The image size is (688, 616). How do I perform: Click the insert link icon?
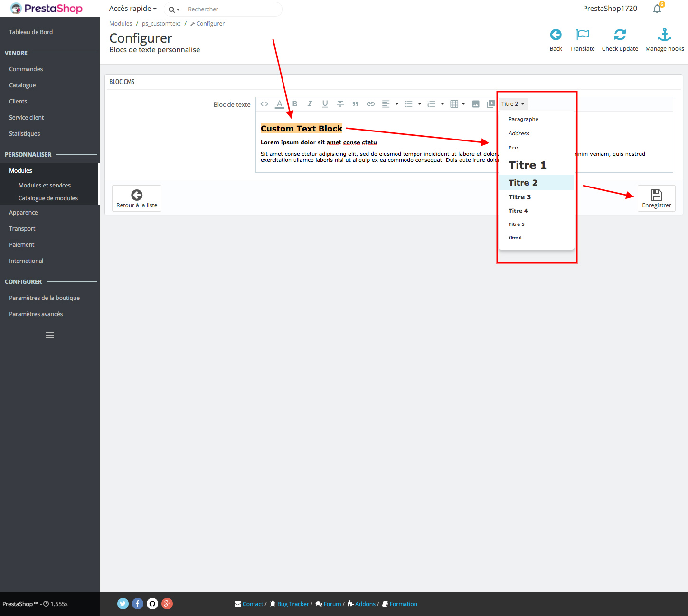pos(370,104)
